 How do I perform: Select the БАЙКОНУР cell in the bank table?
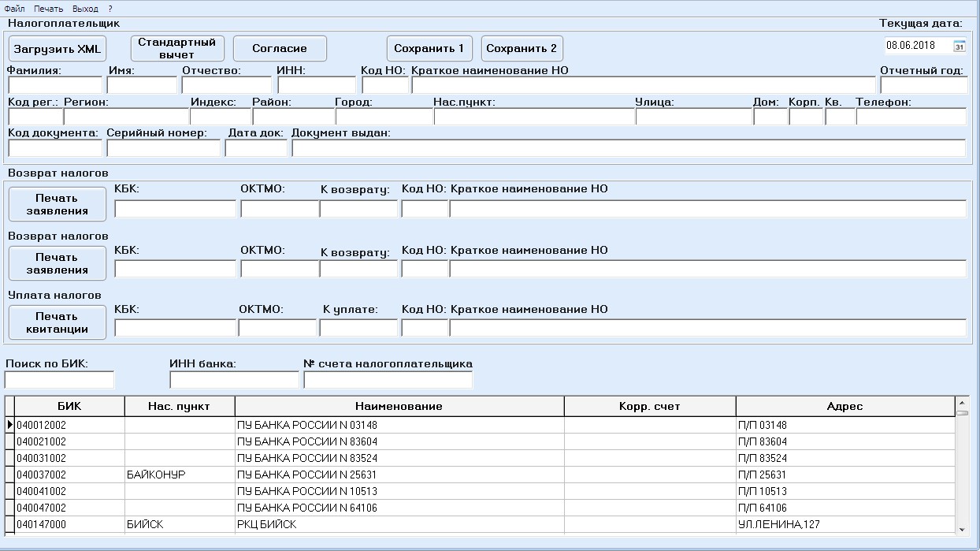tap(180, 475)
